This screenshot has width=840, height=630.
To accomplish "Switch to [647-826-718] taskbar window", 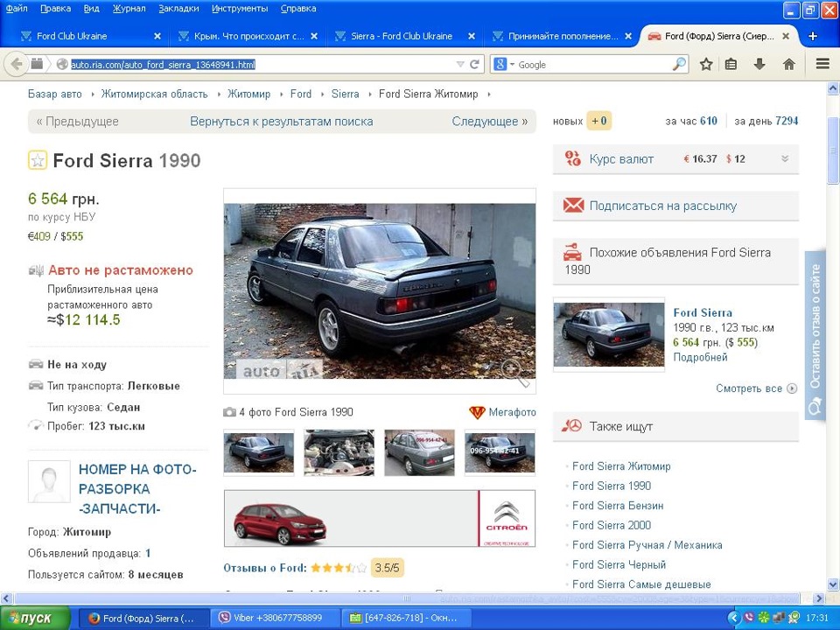I will point(405,619).
